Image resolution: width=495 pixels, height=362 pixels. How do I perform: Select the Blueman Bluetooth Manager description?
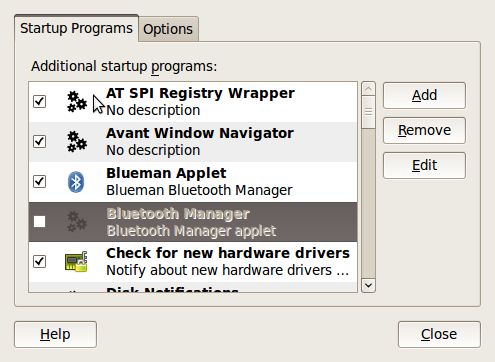tap(199, 190)
